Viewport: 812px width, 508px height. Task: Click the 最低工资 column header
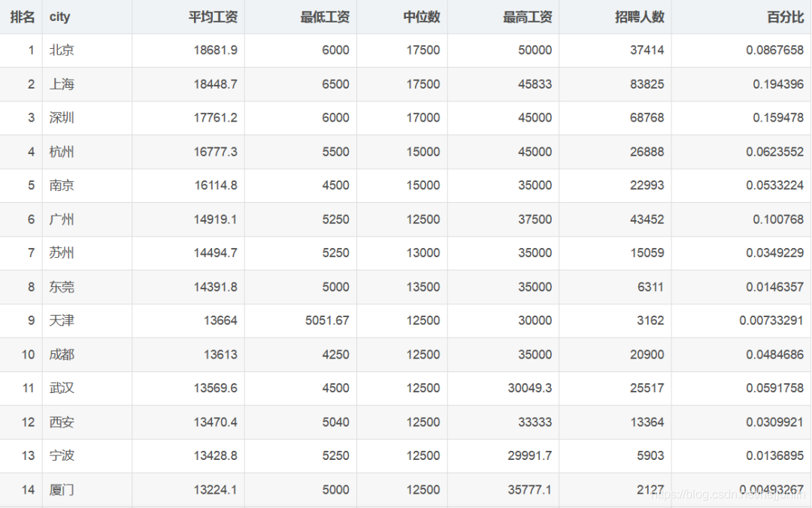coord(325,17)
